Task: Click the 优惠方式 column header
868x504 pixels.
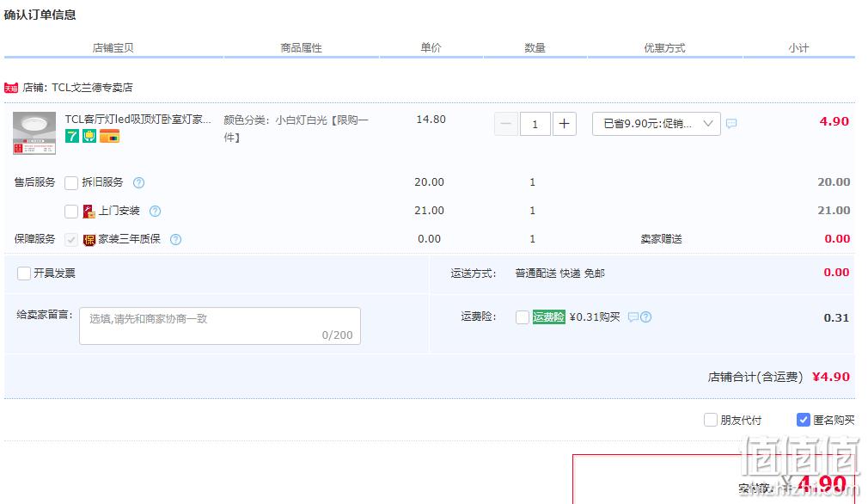Action: click(664, 47)
